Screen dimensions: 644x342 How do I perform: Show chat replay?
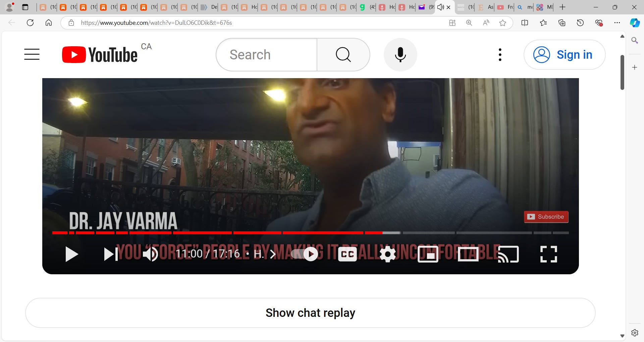click(310, 313)
